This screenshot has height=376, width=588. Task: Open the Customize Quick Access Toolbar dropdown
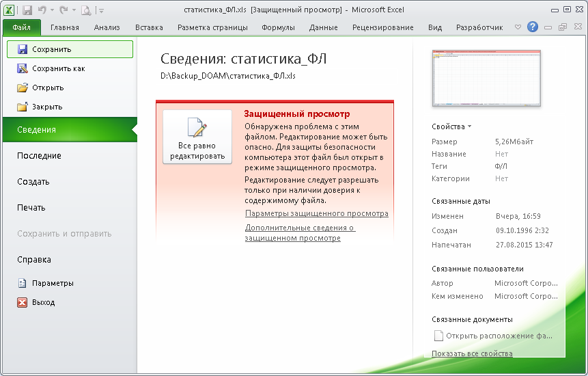pyautogui.click(x=101, y=11)
